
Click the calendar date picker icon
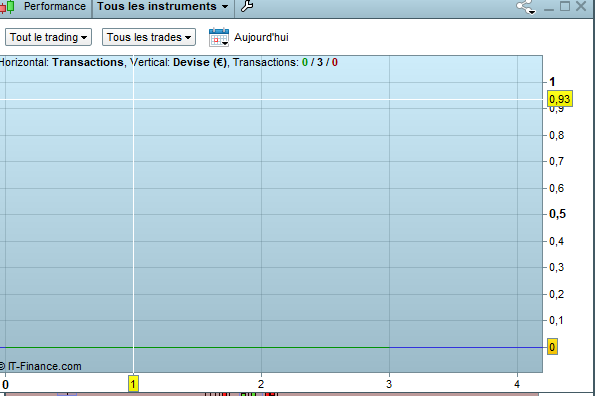[x=219, y=37]
